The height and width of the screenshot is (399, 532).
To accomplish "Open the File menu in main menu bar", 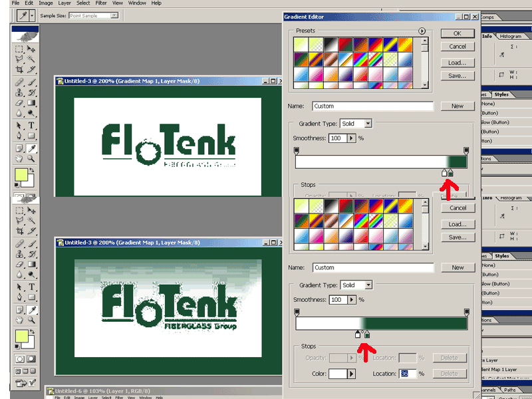I will 15,3.
